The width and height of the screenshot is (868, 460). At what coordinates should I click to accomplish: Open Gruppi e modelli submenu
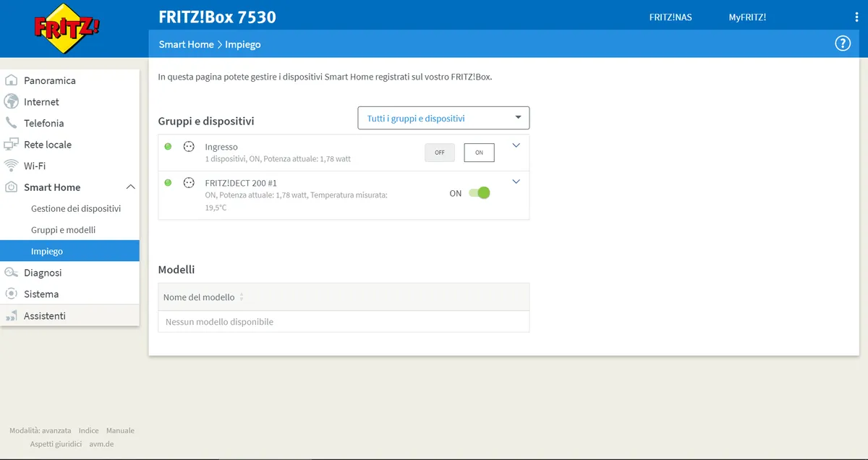(64, 230)
